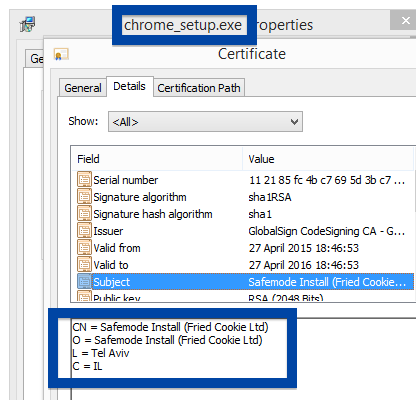Click the 27 April 2015 18:46:53 value
416x400 pixels.
click(304, 248)
